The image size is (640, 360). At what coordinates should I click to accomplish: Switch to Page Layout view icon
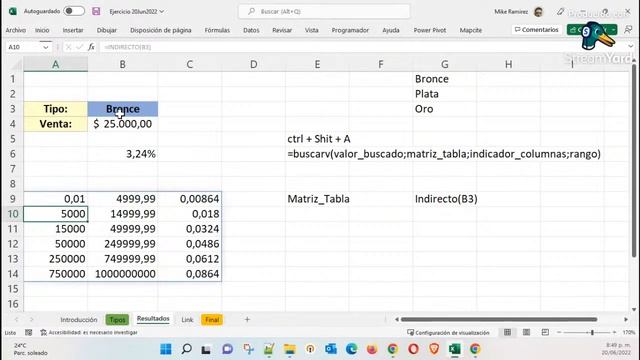[527, 333]
